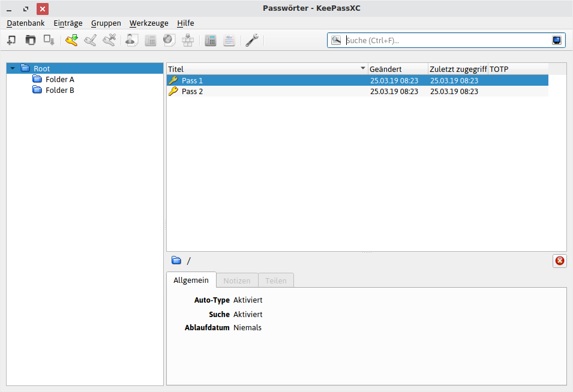
Task: Select the Pass 2 entry title
Action: [192, 92]
